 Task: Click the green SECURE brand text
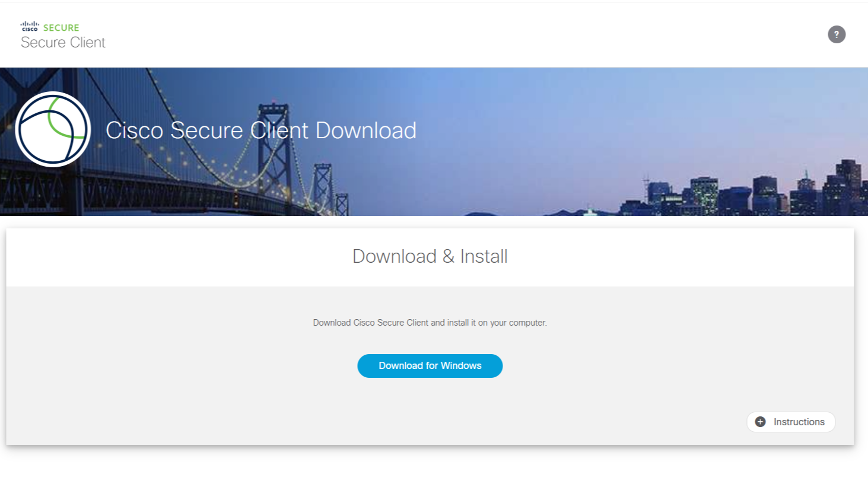(x=61, y=27)
